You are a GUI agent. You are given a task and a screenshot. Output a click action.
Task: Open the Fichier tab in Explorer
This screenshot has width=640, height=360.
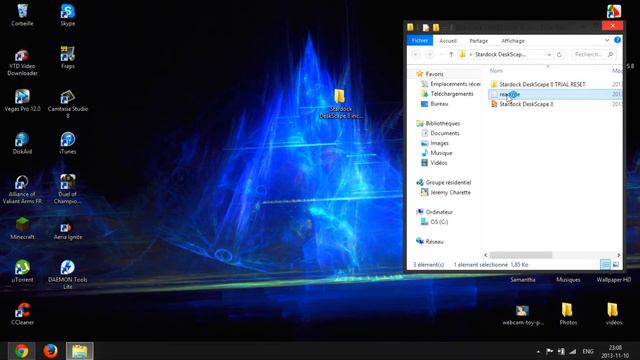(x=420, y=40)
